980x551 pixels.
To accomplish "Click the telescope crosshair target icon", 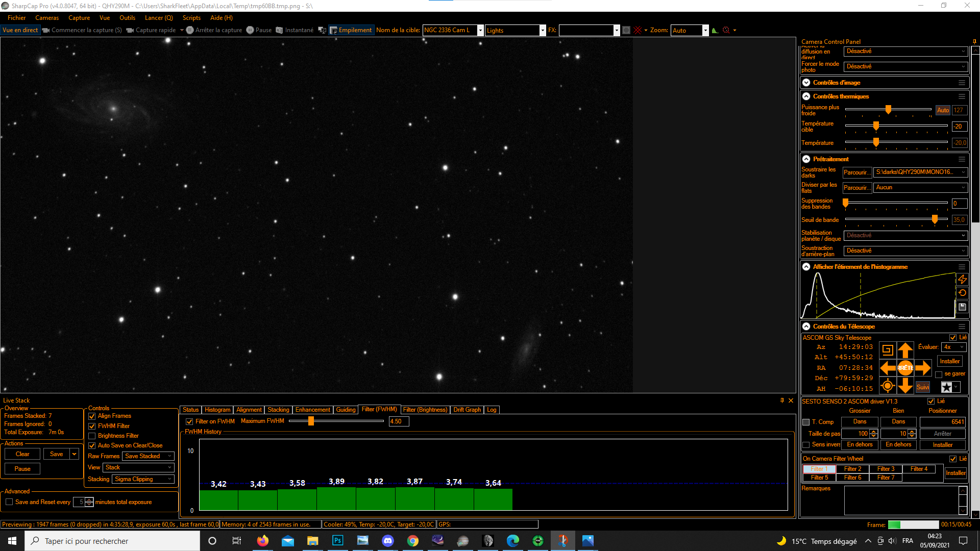I will [888, 386].
